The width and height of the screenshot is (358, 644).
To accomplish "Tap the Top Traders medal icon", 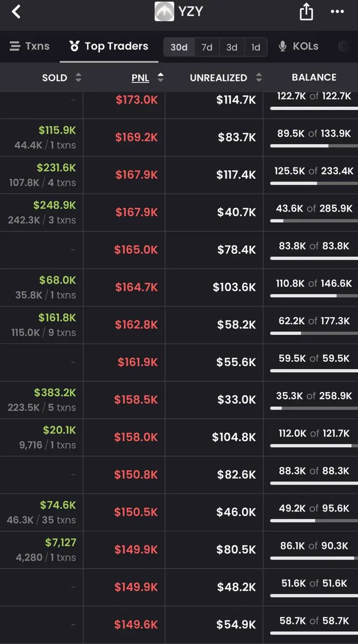I will [74, 46].
